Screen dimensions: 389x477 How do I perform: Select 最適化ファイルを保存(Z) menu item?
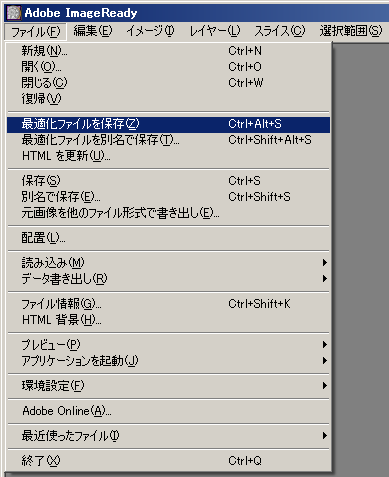click(x=168, y=124)
